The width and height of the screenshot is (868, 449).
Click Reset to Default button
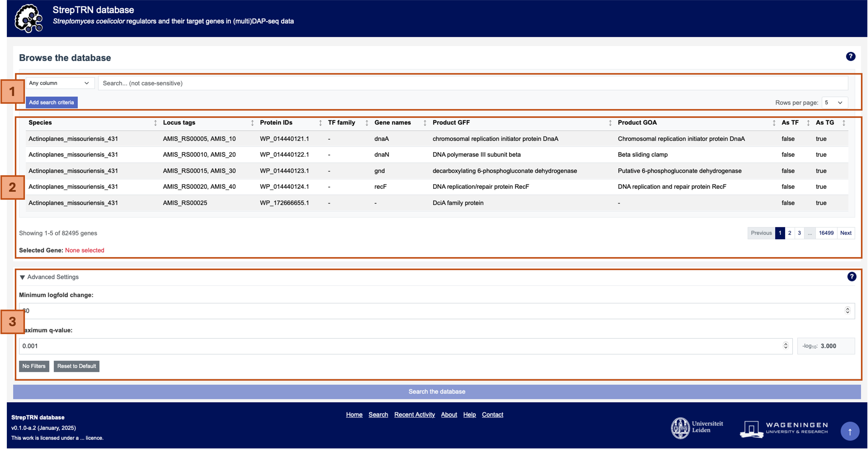pos(76,366)
